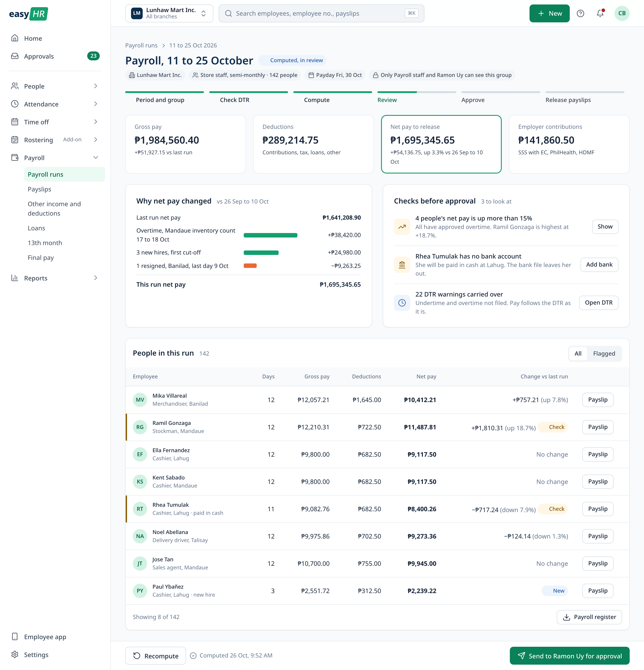
Task: Click Add bank for Rhea Tumulak
Action: point(599,265)
